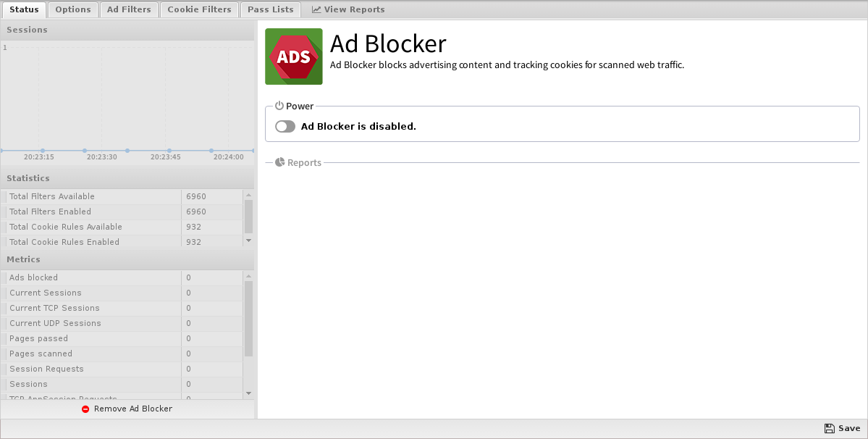Click the 20:23:30 label on sessions chart
868x439 pixels.
(x=102, y=157)
